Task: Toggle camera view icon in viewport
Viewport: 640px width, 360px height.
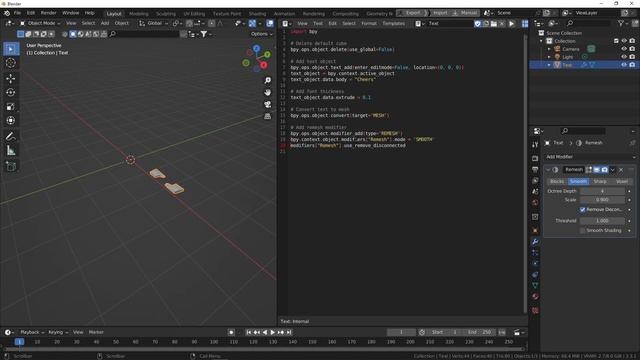Action: tap(267, 104)
